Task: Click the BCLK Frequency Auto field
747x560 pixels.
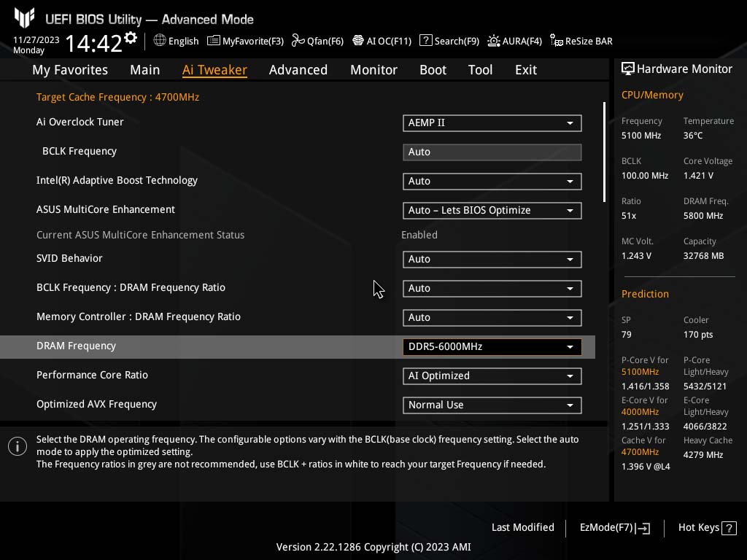Action: pyautogui.click(x=492, y=152)
